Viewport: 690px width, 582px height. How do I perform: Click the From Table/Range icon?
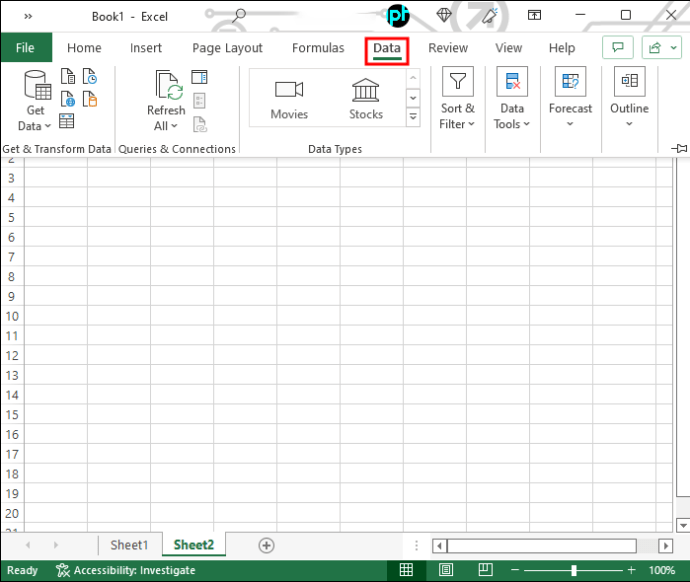coord(66,121)
